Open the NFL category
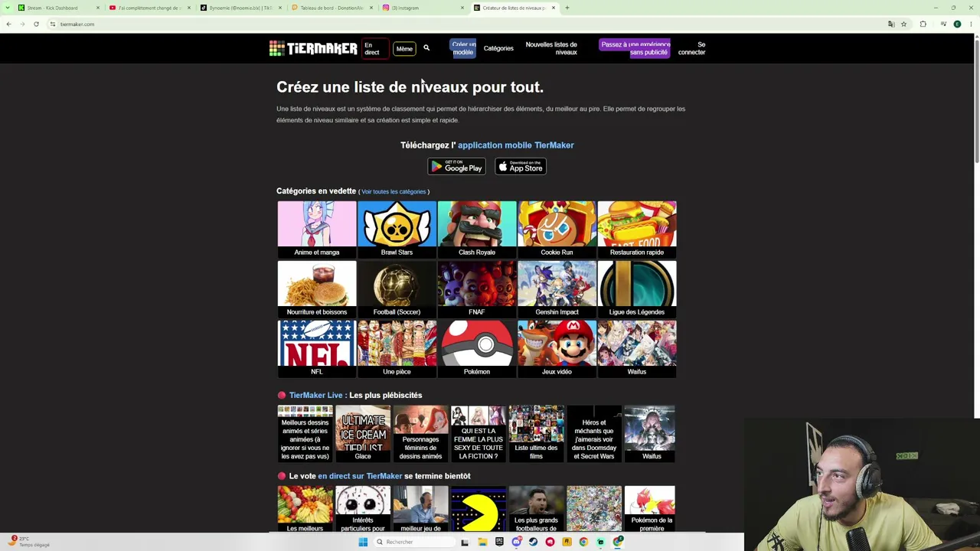Image resolution: width=980 pixels, height=551 pixels. 317,349
